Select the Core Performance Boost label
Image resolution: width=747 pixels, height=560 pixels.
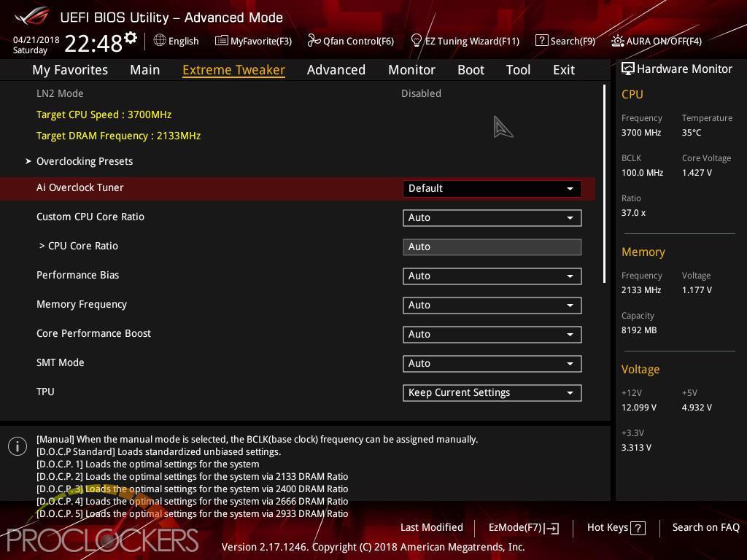click(94, 333)
